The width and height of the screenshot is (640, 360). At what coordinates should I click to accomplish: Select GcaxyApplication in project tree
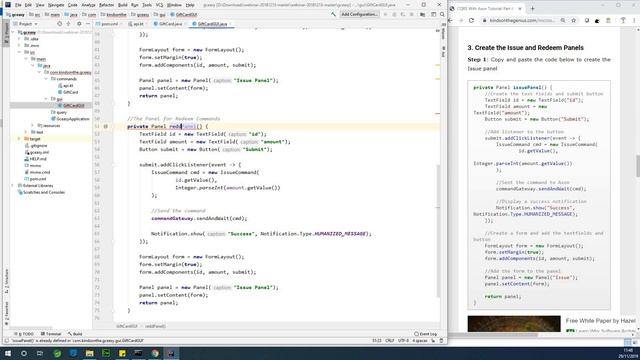click(x=70, y=119)
